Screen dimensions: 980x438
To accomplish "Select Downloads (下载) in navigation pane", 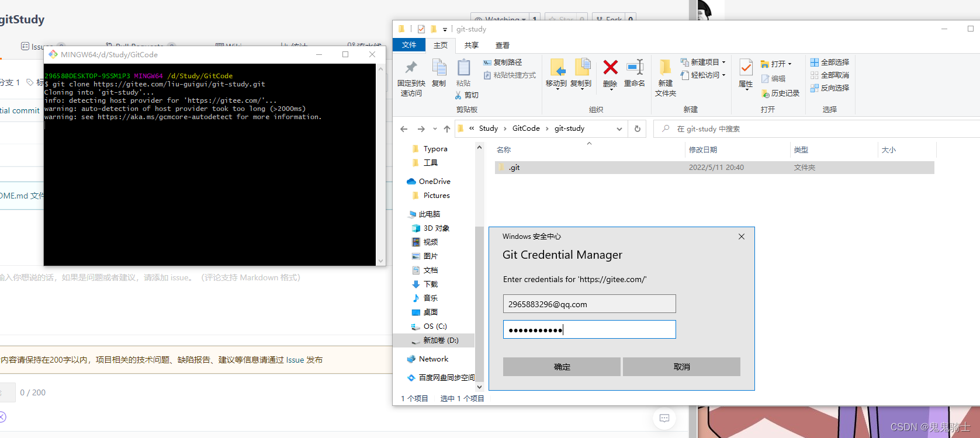I will point(431,284).
